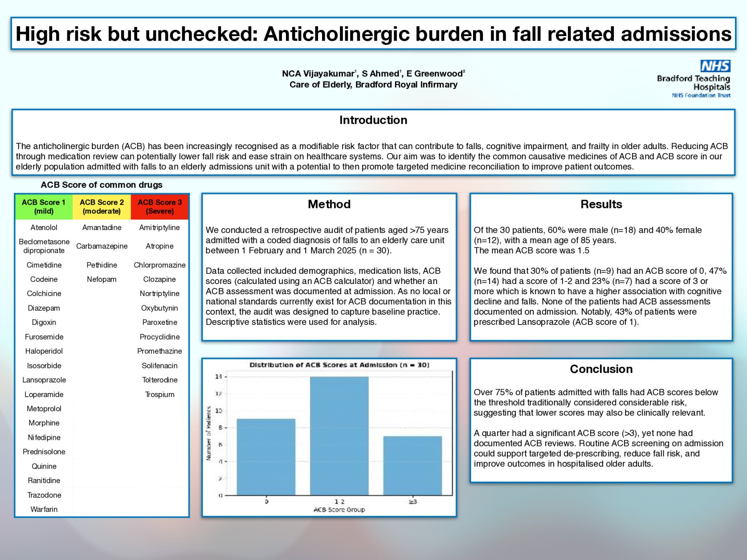
Task: Click the Introduction heading
Action: 373,120
